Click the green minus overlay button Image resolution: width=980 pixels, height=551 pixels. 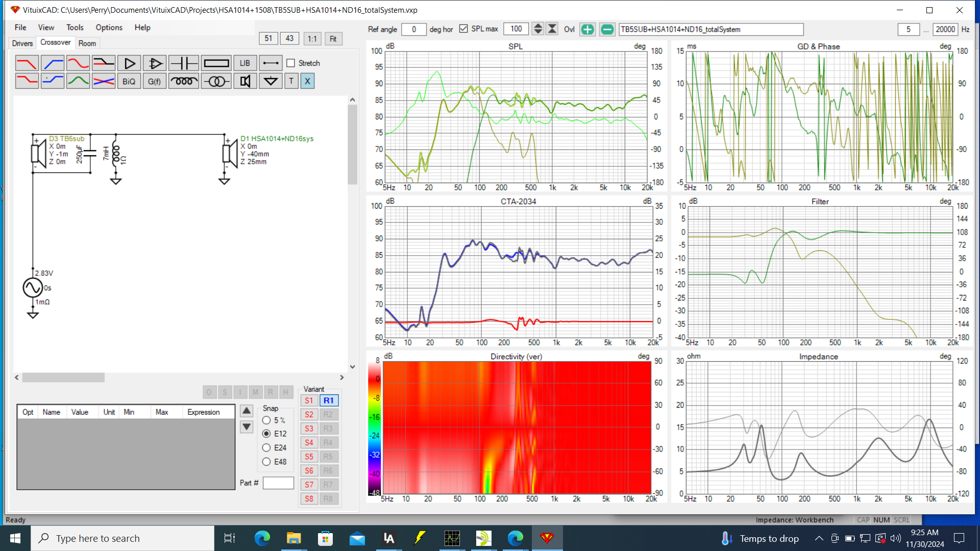[x=607, y=30]
